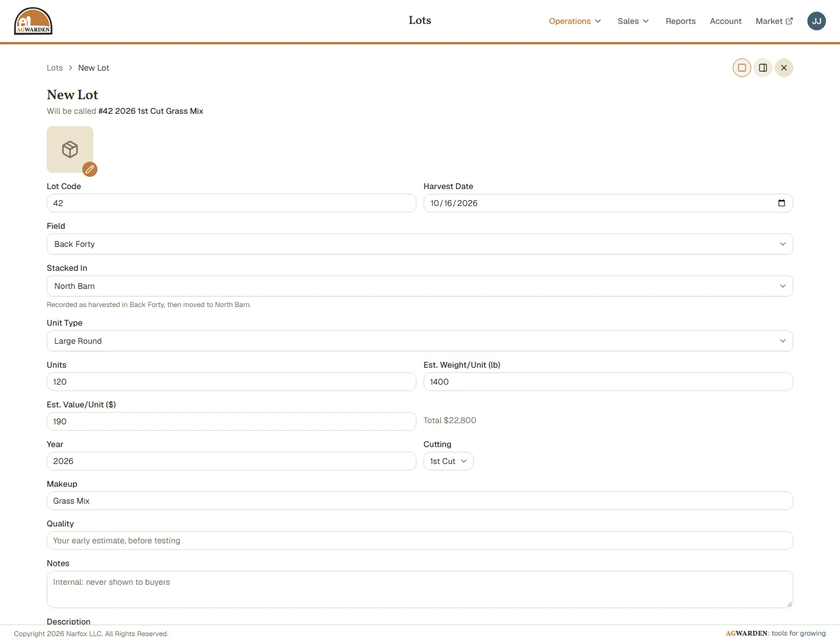Click the lot package image placeholder
The height and width of the screenshot is (642, 840).
(x=70, y=149)
